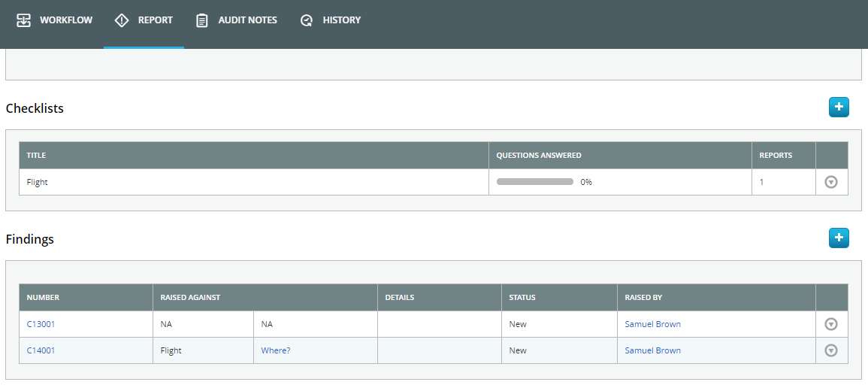Viewport: 868px width, 388px height.
Task: Click the History clock icon
Action: (x=307, y=20)
